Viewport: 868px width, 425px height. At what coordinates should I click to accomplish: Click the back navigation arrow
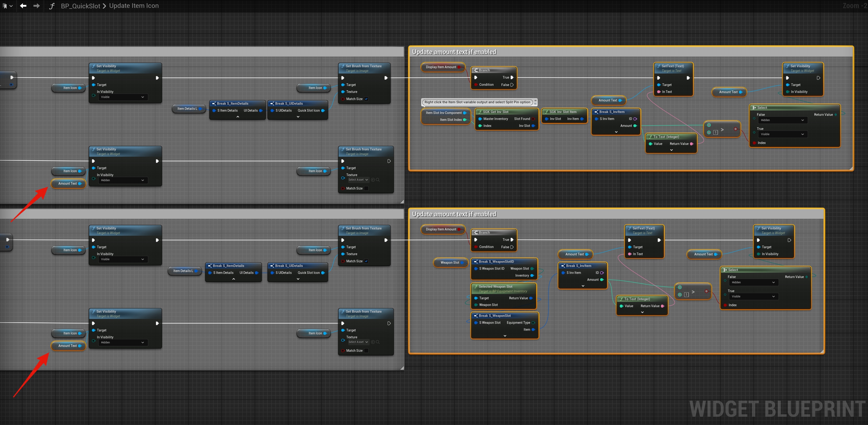(23, 6)
